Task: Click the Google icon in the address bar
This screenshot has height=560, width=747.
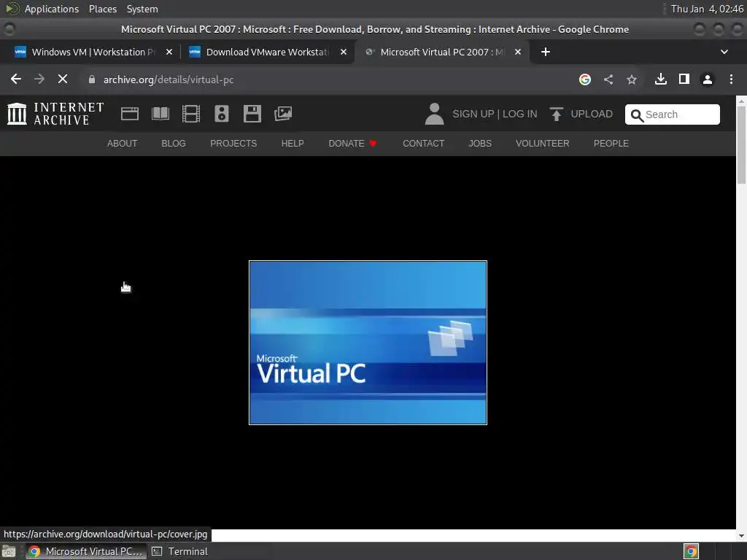Action: coord(585,79)
